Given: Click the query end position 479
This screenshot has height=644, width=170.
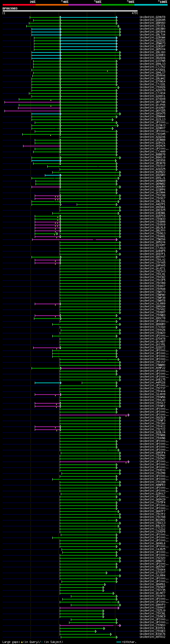Looking at the screenshot, I should (x=134, y=13).
